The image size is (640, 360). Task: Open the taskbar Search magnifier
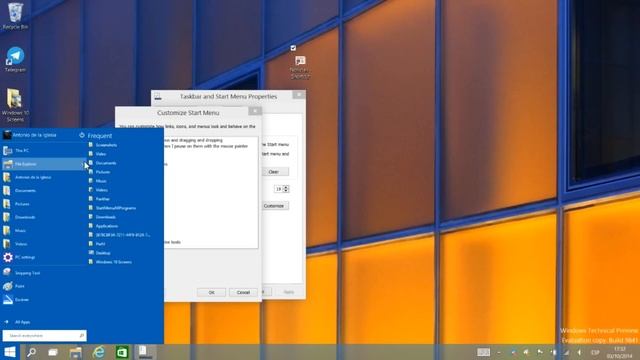point(31,352)
